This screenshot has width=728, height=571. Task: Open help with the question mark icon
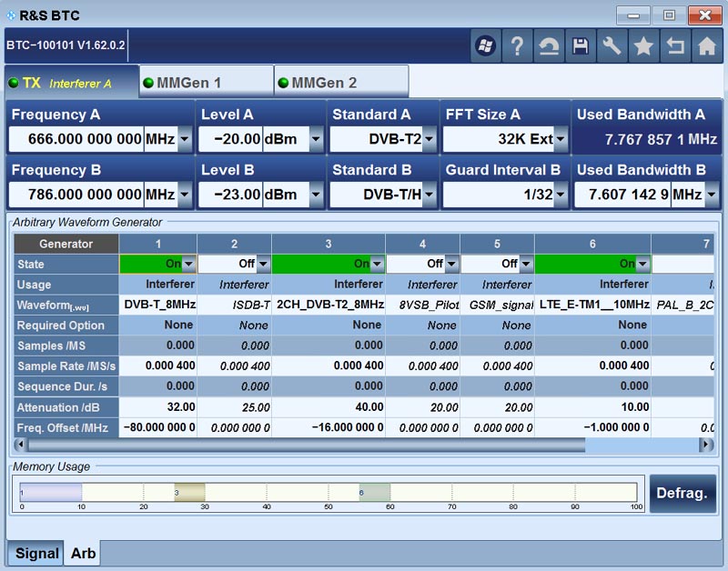pos(517,46)
